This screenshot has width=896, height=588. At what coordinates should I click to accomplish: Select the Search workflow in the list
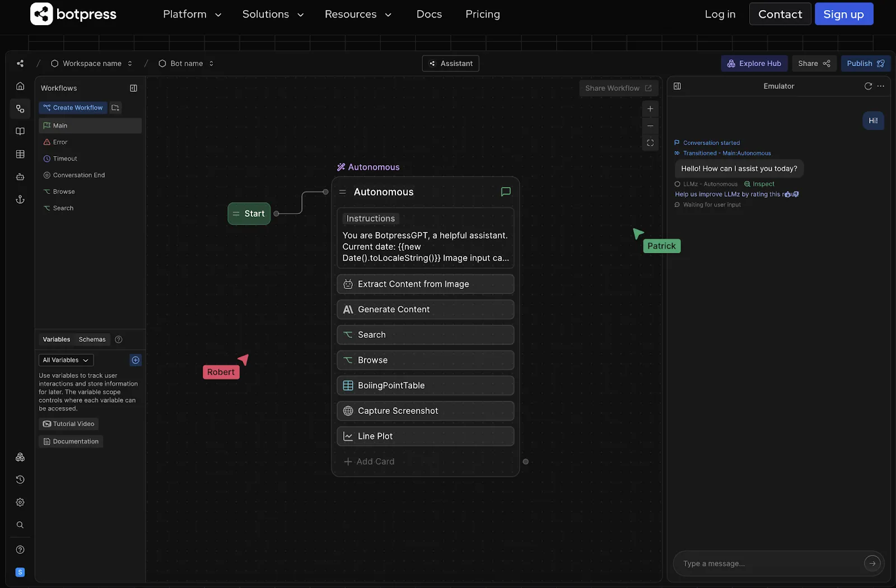tap(90, 208)
